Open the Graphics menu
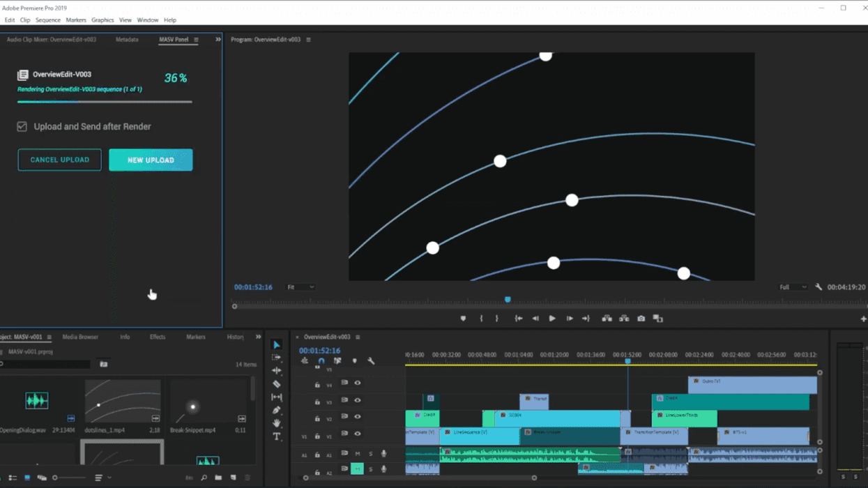Screen dimensions: 868x488 102,20
